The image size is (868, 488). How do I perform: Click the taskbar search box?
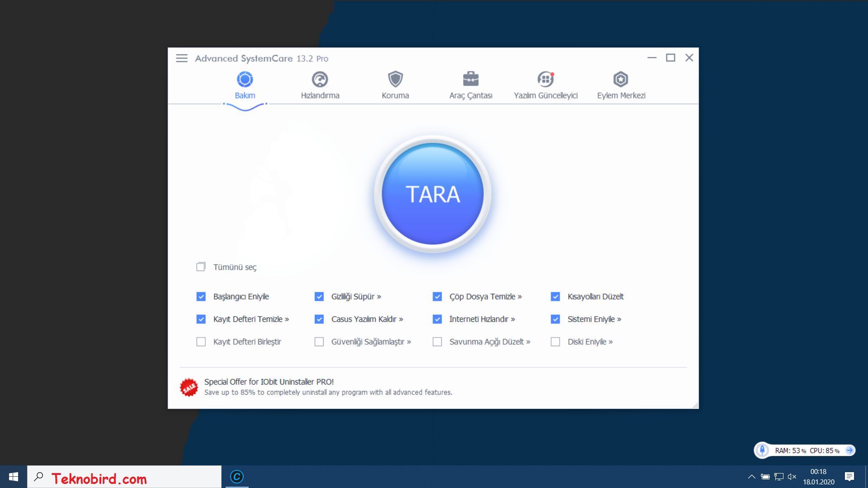click(x=124, y=477)
